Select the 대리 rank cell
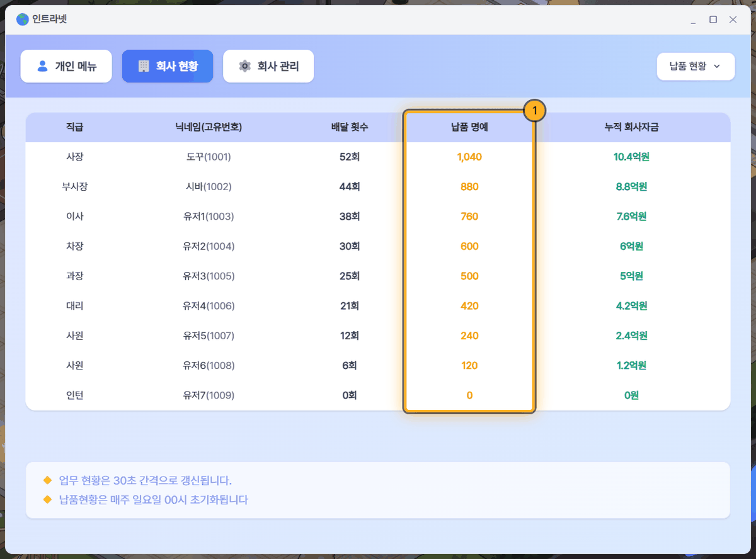Screen dimensions: 756x559 click(75, 306)
